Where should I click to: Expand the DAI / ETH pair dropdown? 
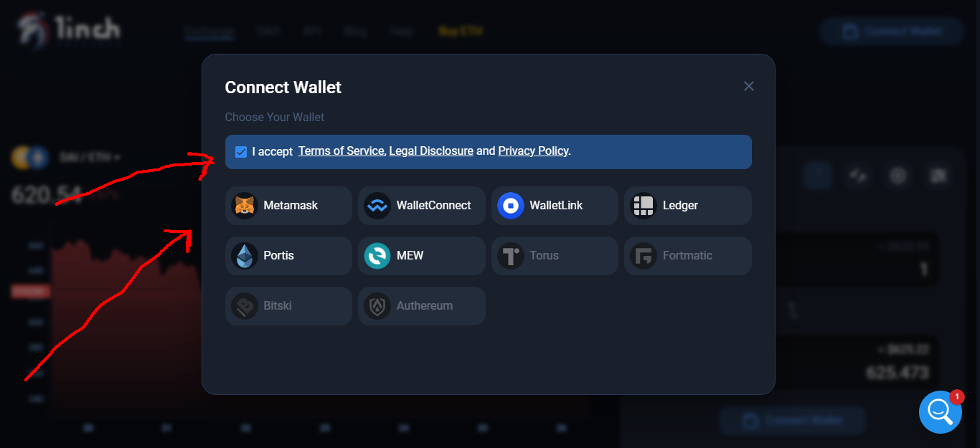(x=90, y=157)
